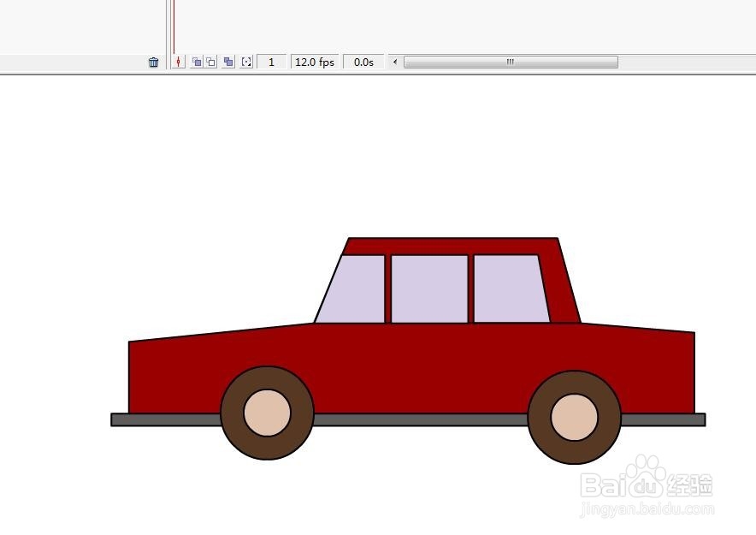This screenshot has height=535, width=756.
Task: Click the current frame number field
Action: [x=271, y=62]
